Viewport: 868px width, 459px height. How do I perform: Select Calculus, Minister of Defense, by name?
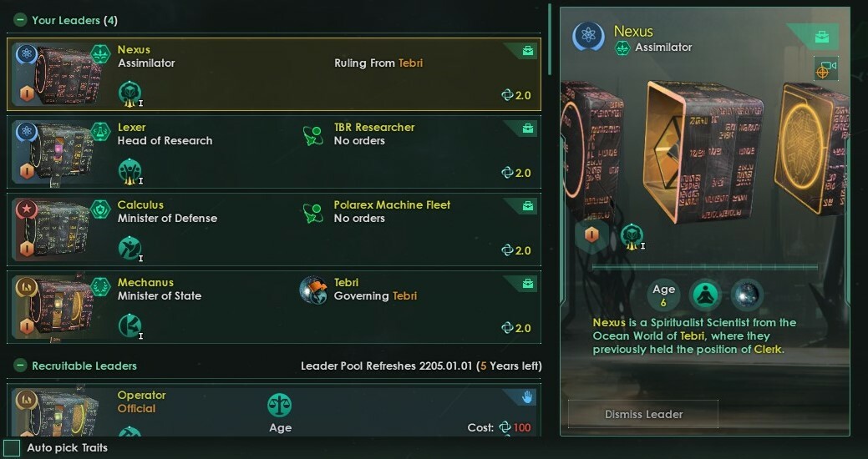click(140, 204)
